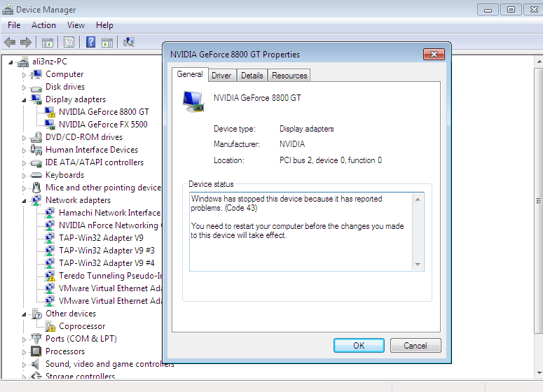
Task: Click the Ports (COM & LPT) icon
Action: (36, 339)
